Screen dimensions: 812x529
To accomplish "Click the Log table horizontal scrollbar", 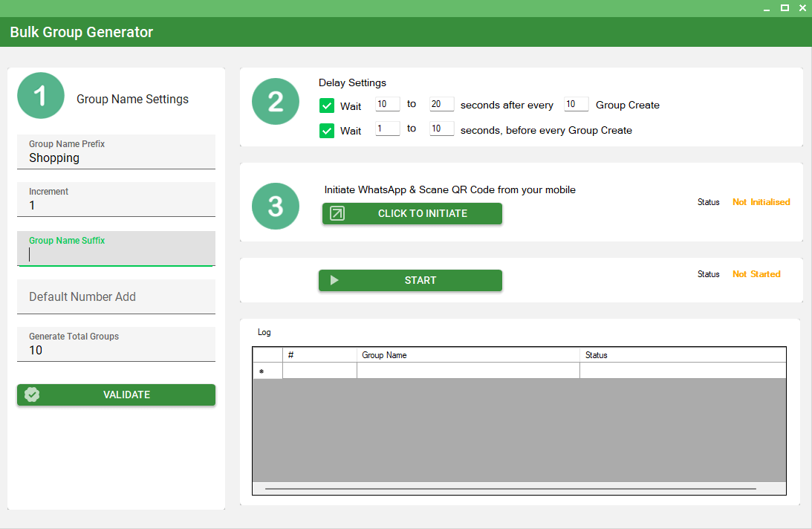I will (x=510, y=489).
